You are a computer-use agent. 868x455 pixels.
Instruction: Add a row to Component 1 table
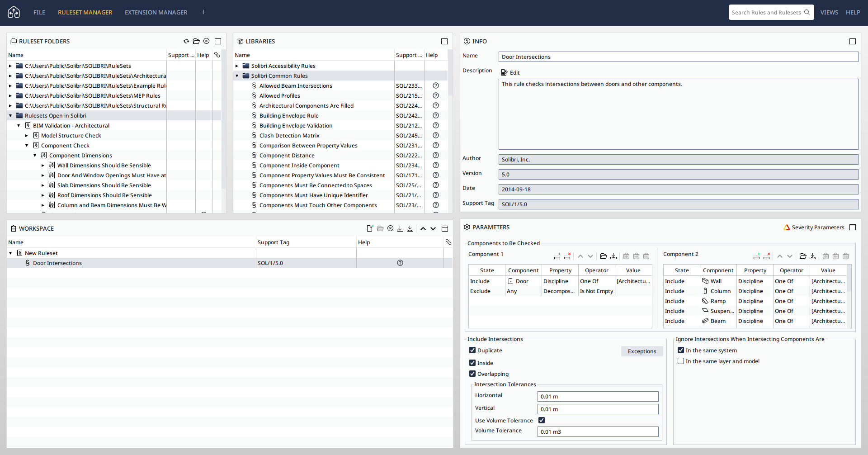557,256
